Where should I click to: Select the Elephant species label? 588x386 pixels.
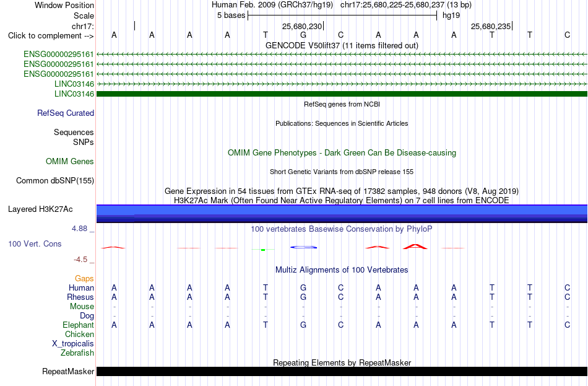(79, 325)
